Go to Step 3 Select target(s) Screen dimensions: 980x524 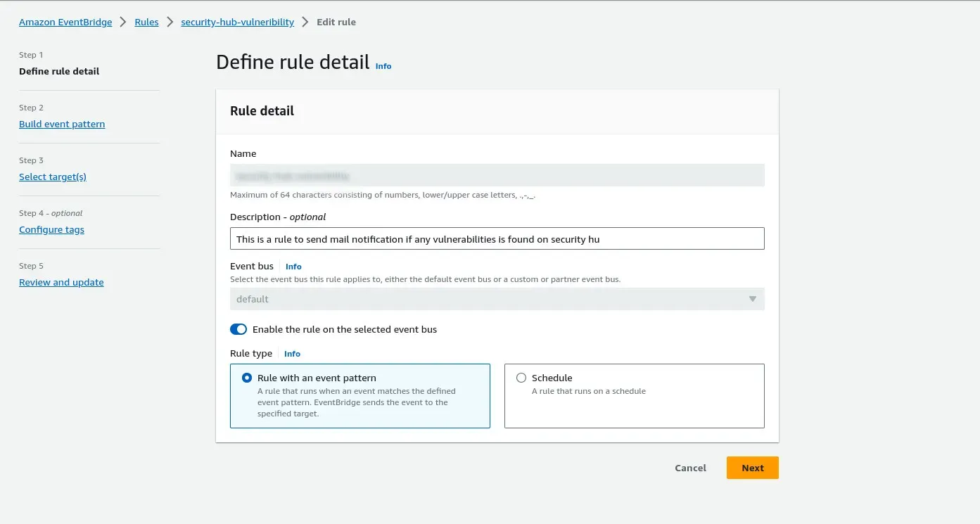click(x=53, y=177)
